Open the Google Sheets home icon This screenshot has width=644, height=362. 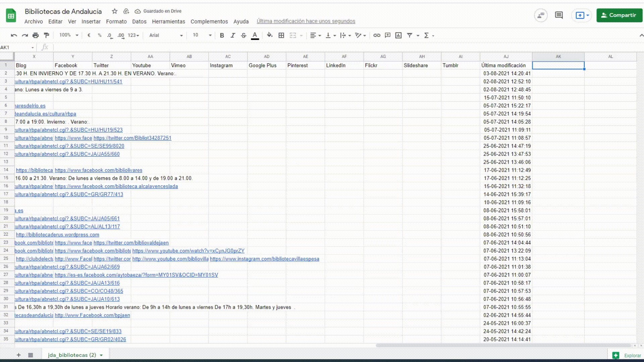[11, 16]
